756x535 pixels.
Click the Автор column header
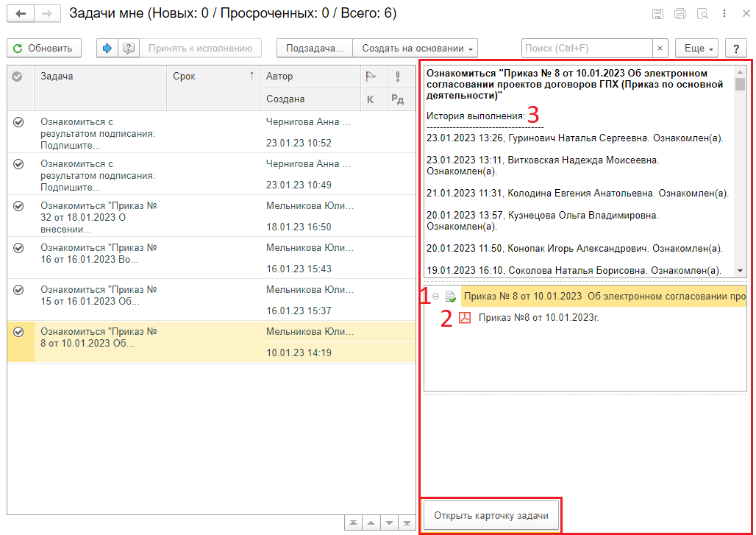(309, 77)
